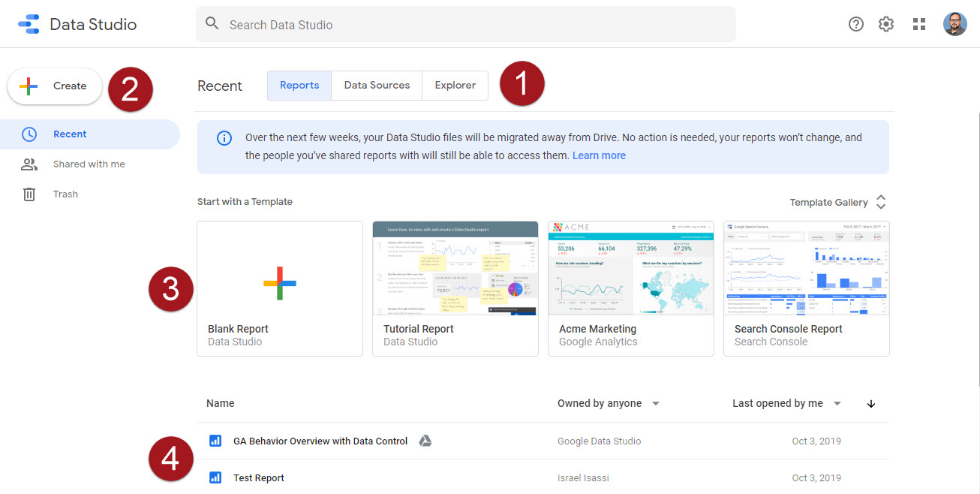Select Recent in the sidebar
This screenshot has height=494, width=980.
click(90, 134)
